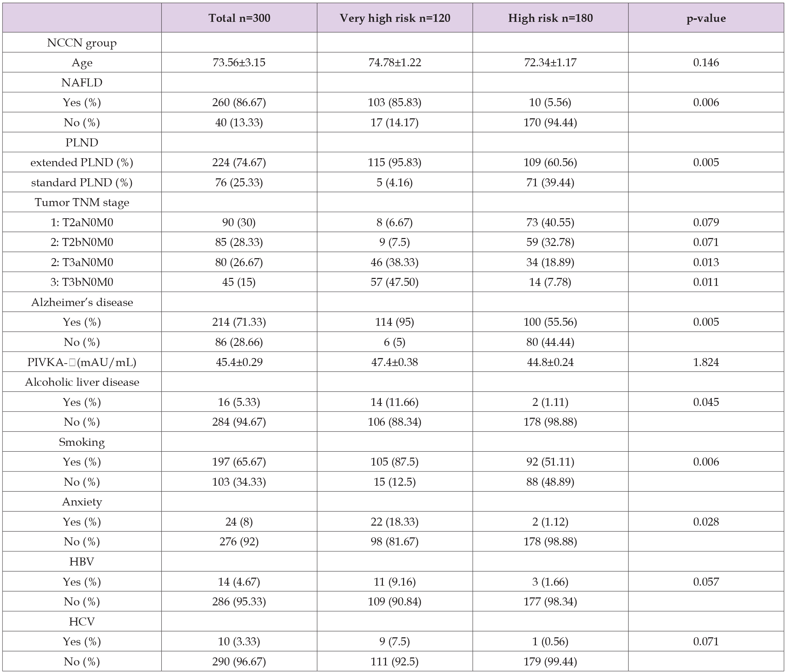Select the 'Alcoholic liver disease' label

tap(82, 382)
